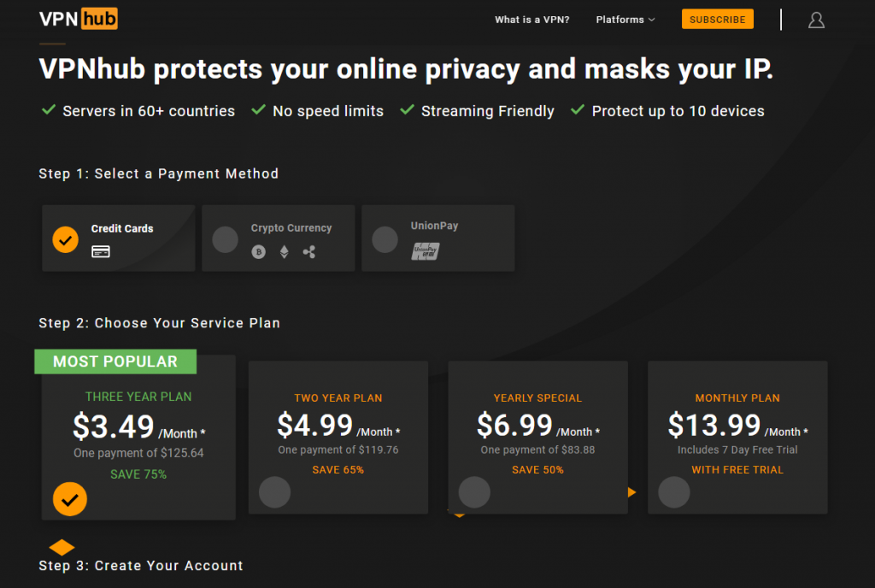The width and height of the screenshot is (875, 588).
Task: Click the VPNhub logo
Action: tap(78, 19)
